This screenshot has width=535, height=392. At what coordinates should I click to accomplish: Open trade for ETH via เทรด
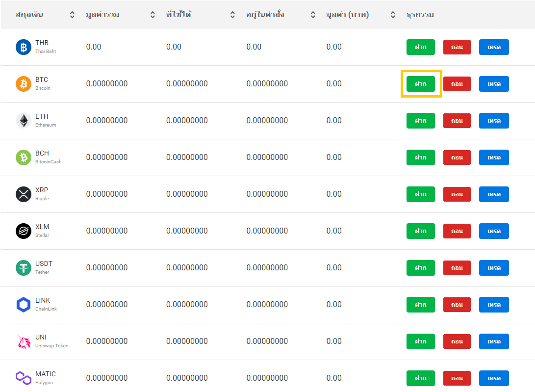pos(494,121)
